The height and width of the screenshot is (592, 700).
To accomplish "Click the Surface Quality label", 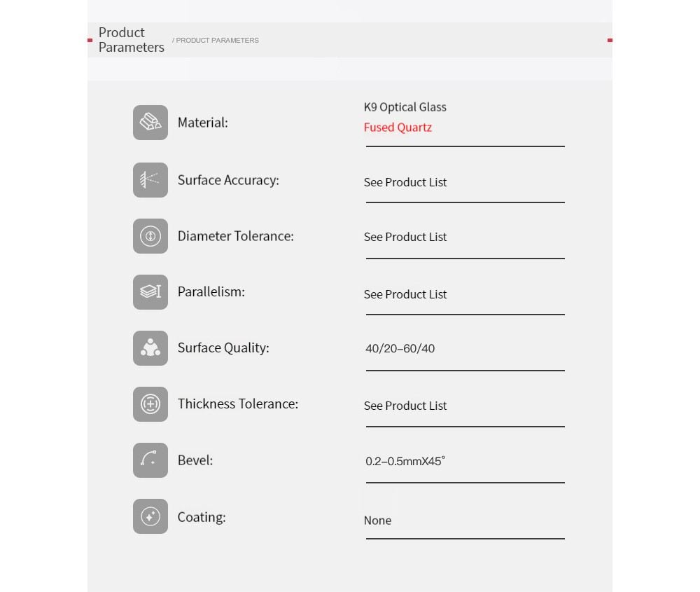I will tap(223, 348).
